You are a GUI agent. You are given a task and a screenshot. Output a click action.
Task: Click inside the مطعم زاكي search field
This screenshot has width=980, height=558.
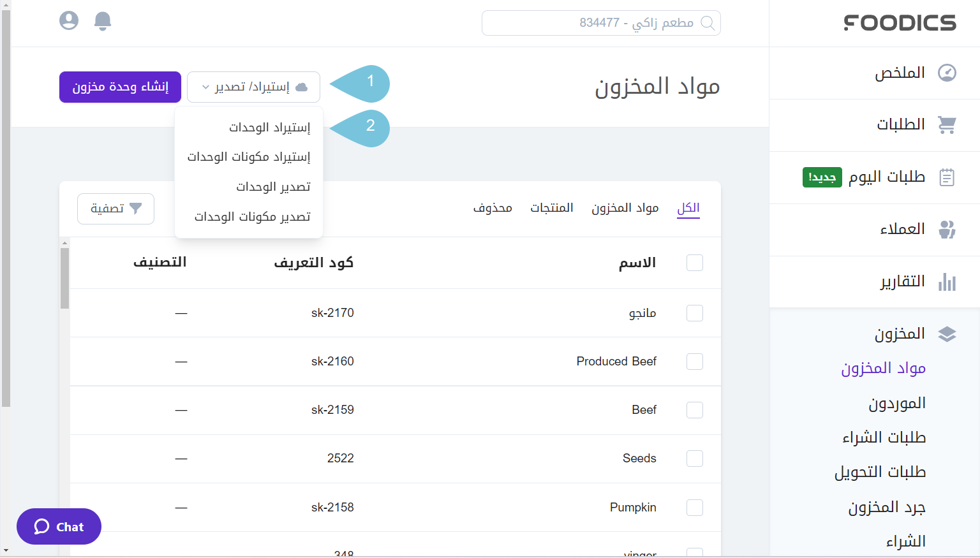(600, 23)
